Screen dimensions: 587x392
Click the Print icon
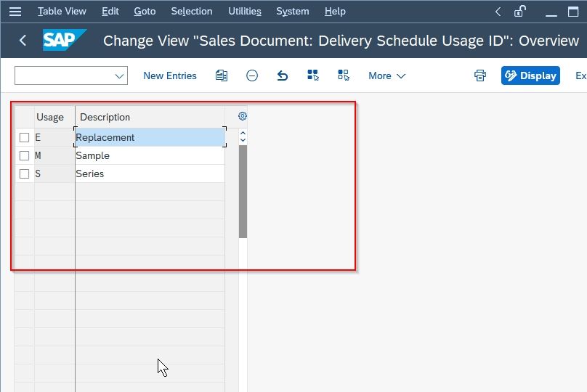tap(480, 75)
